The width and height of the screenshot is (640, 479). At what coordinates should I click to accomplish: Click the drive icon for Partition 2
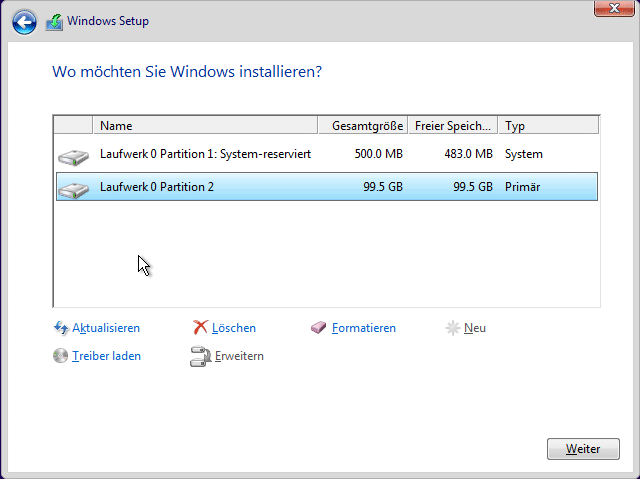tap(73, 190)
